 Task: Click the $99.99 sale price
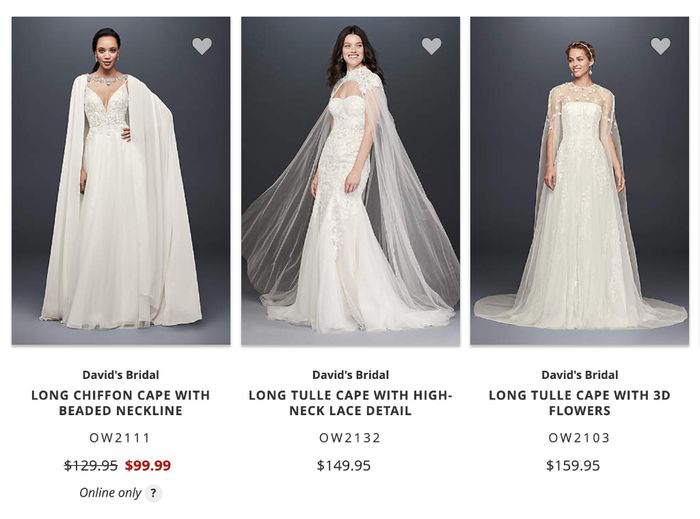point(148,465)
